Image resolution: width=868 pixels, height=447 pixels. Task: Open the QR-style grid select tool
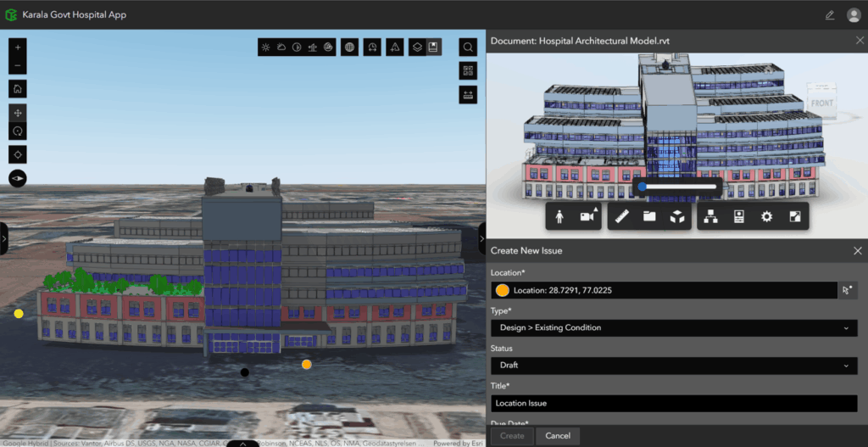(x=468, y=70)
